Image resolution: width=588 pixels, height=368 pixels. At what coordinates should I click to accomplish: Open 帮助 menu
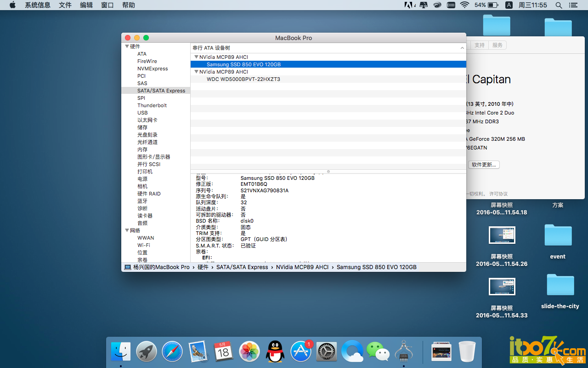(129, 5)
